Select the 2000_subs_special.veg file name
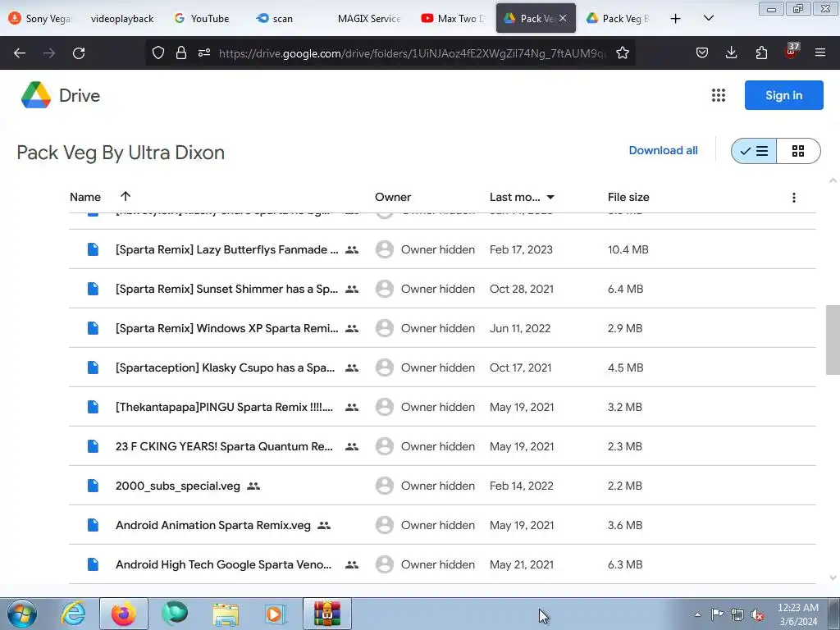The height and width of the screenshot is (630, 840). coord(178,486)
